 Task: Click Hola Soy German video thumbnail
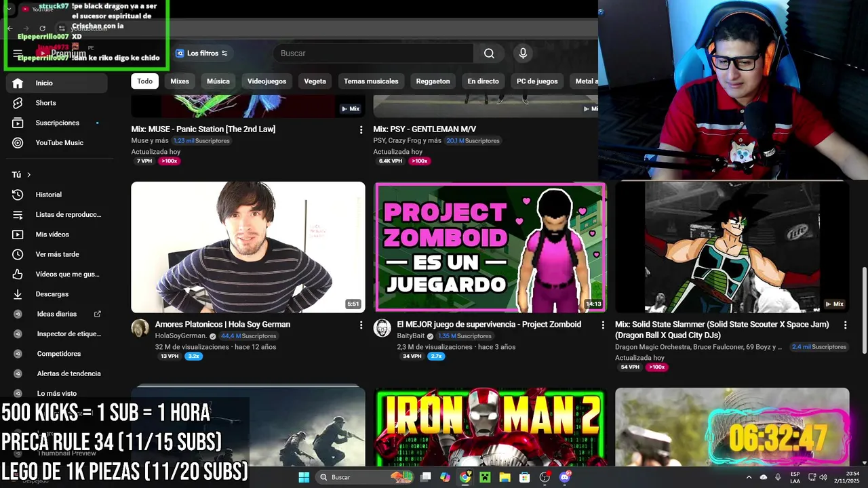[248, 247]
